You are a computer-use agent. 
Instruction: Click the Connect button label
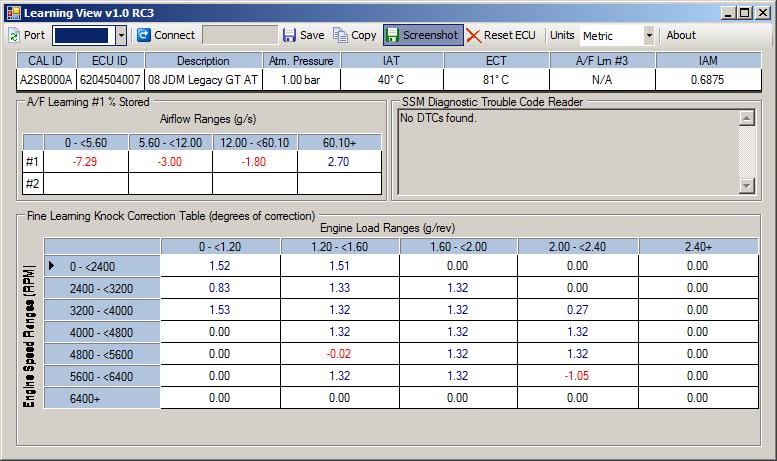pyautogui.click(x=174, y=35)
